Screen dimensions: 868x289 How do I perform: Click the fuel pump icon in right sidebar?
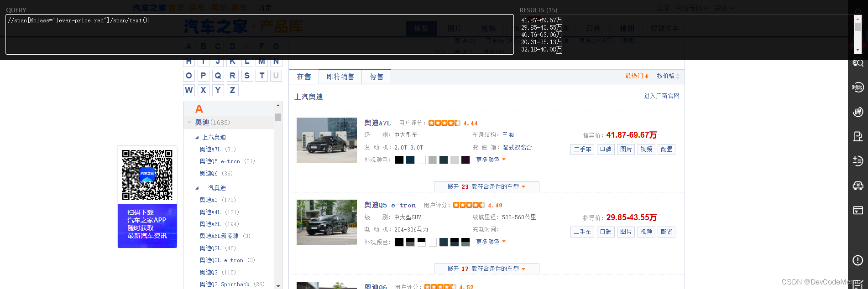(858, 136)
